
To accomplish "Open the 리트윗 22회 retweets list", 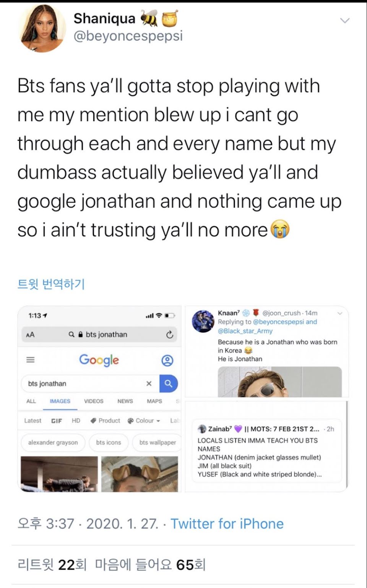I will (x=52, y=564).
